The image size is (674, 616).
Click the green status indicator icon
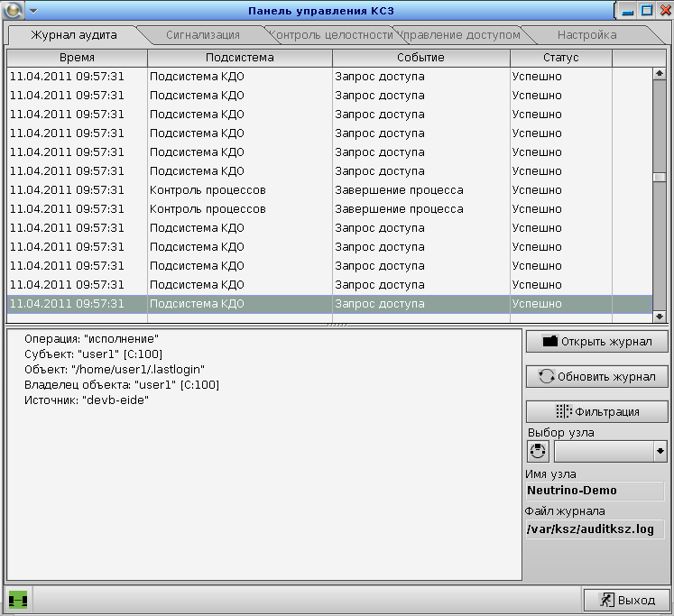18,600
